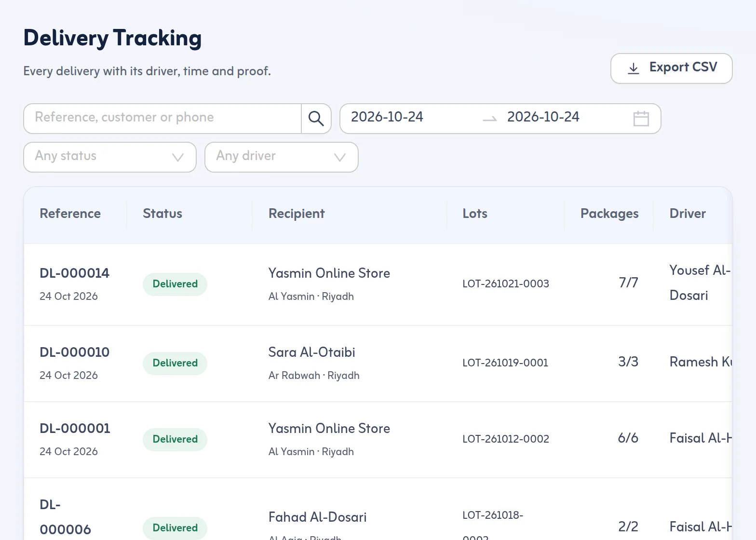Click the download icon in Export CSV

tap(634, 68)
